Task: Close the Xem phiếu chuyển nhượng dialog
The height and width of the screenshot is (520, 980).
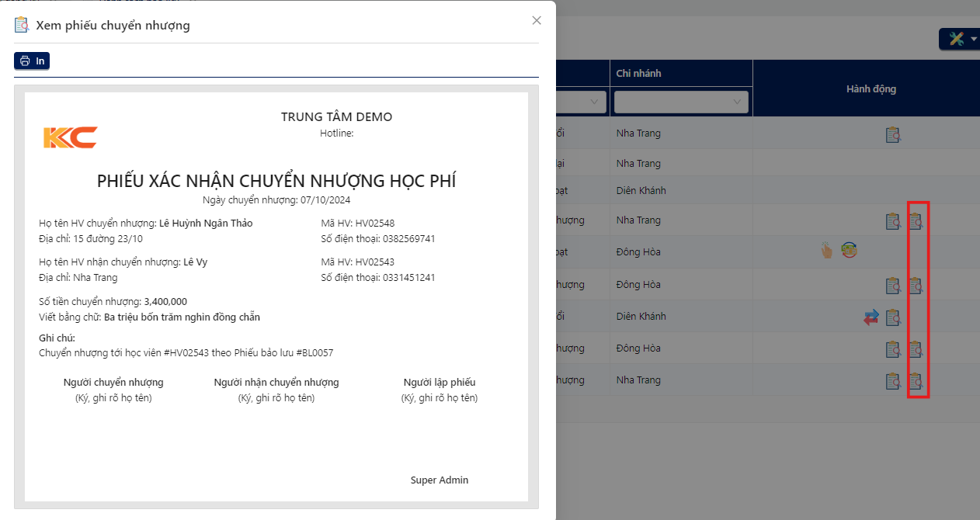Action: tap(537, 21)
